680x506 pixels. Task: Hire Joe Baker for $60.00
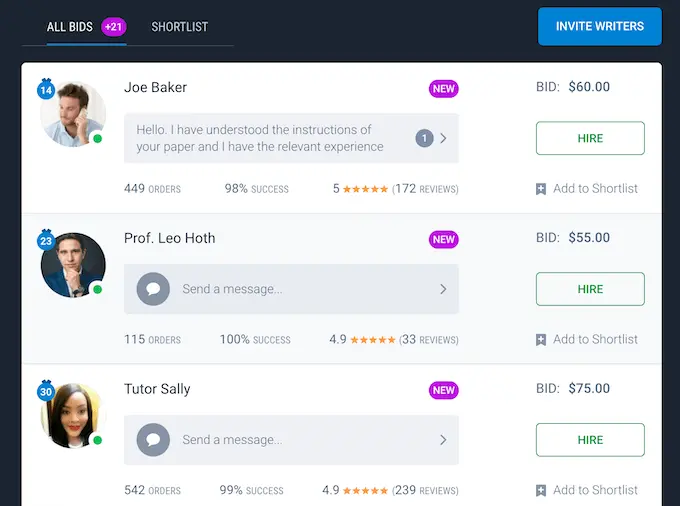tap(590, 138)
